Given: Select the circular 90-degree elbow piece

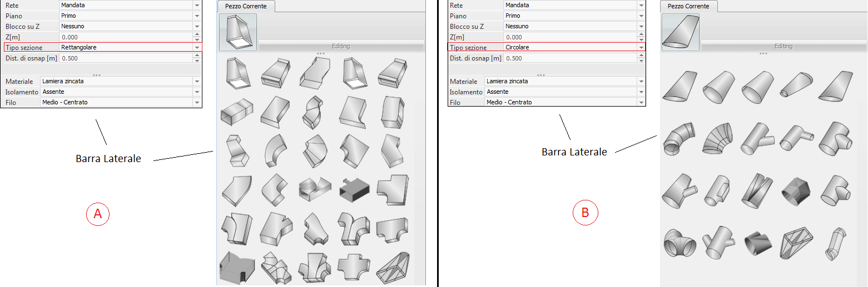Looking at the screenshot, I should click(x=678, y=138).
